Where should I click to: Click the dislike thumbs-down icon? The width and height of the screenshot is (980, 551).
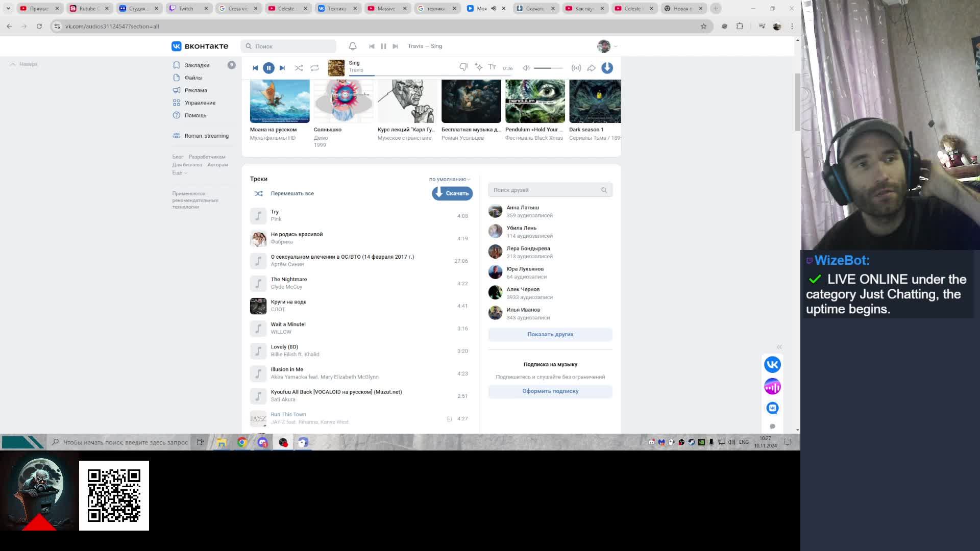click(x=463, y=67)
